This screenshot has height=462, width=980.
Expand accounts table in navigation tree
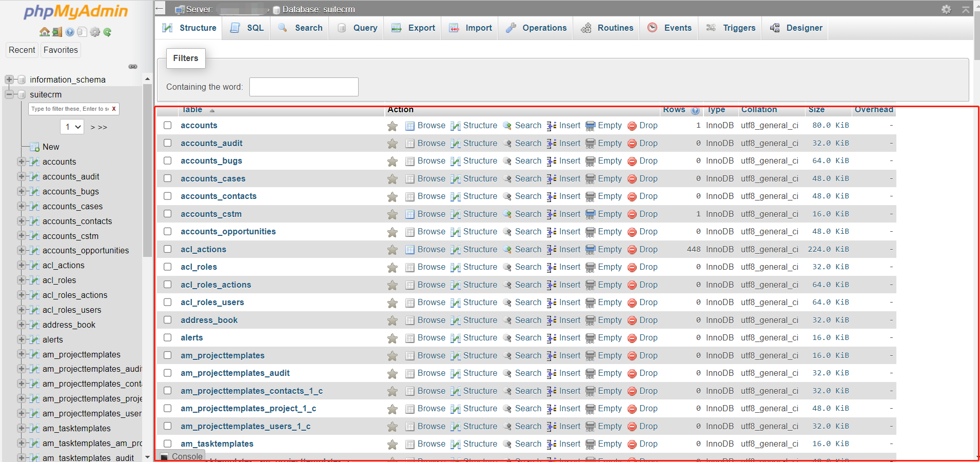coord(22,162)
